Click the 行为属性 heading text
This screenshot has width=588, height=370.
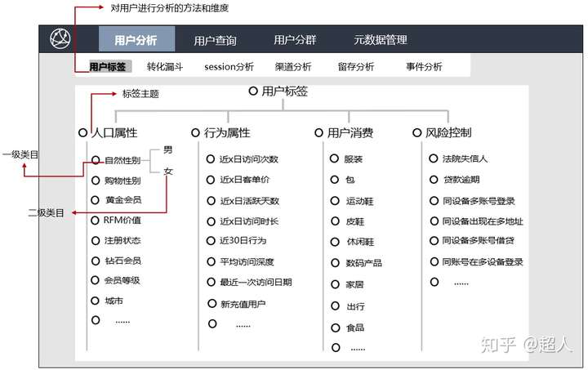227,132
